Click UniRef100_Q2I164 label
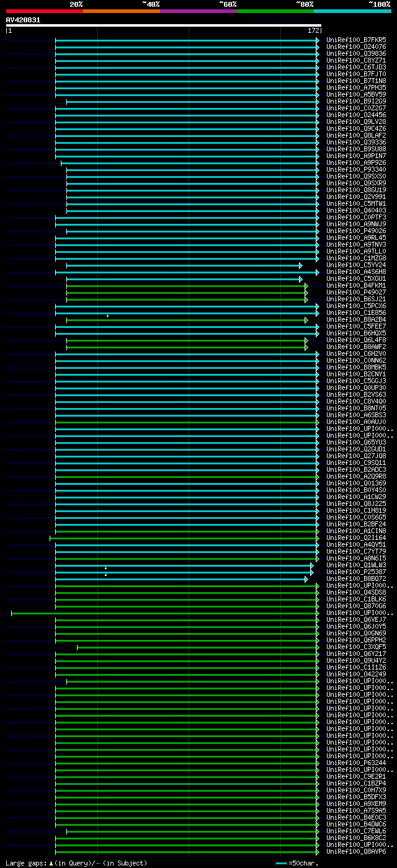 click(x=356, y=538)
